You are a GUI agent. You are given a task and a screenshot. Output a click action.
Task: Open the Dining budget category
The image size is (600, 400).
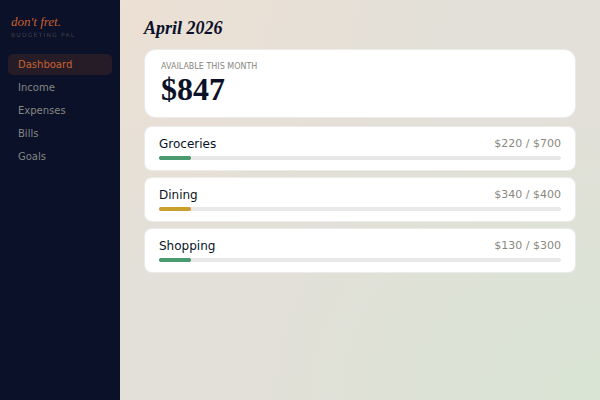point(178,194)
